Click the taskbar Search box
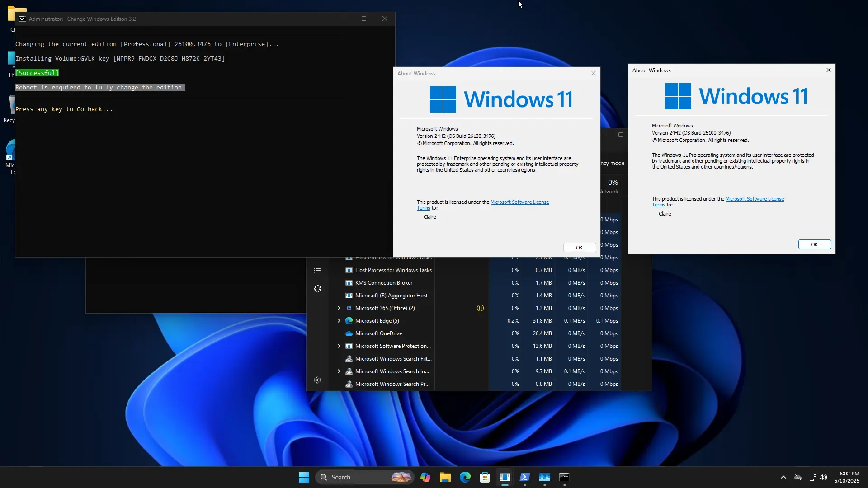The image size is (868, 488). tap(364, 477)
